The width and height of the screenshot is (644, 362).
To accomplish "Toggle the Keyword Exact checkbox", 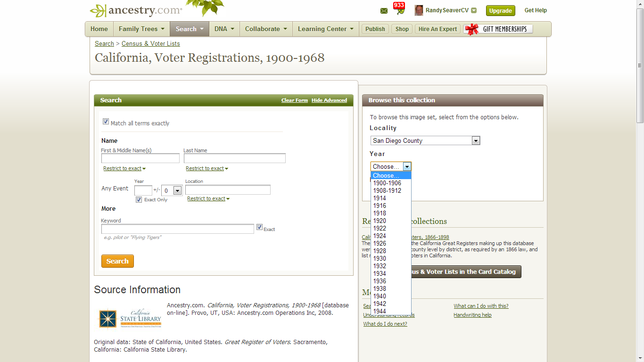I will point(259,227).
